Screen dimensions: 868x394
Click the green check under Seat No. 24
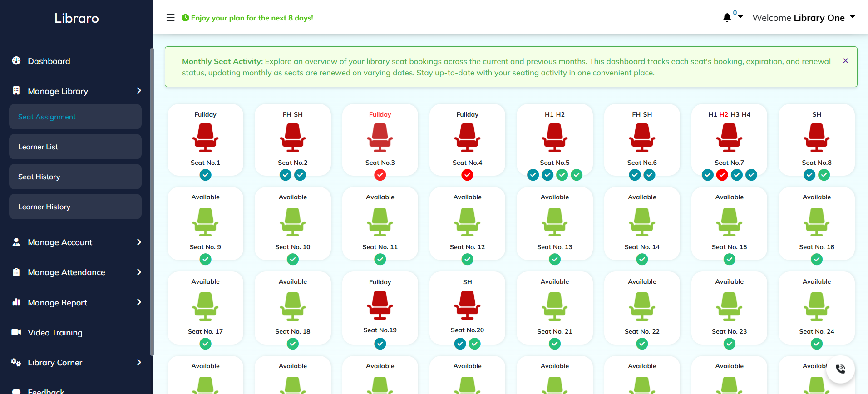click(x=817, y=344)
